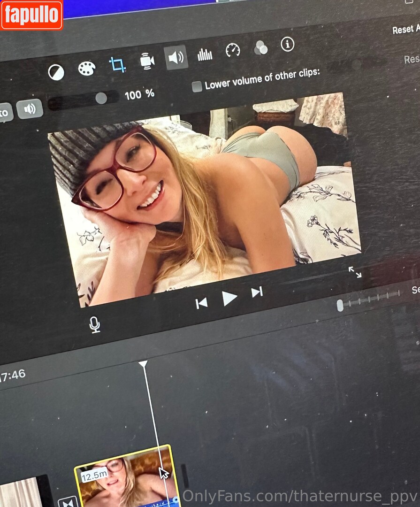
Task: Skip to the previous clip
Action: click(201, 304)
